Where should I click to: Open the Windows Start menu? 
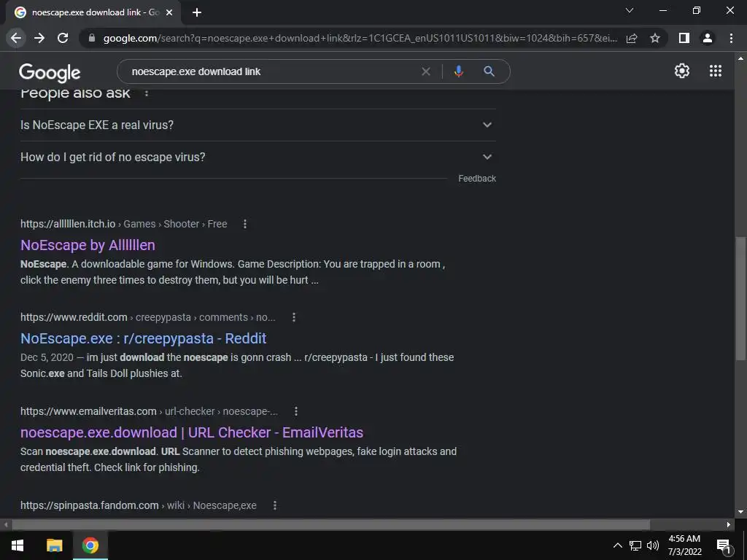(18, 545)
